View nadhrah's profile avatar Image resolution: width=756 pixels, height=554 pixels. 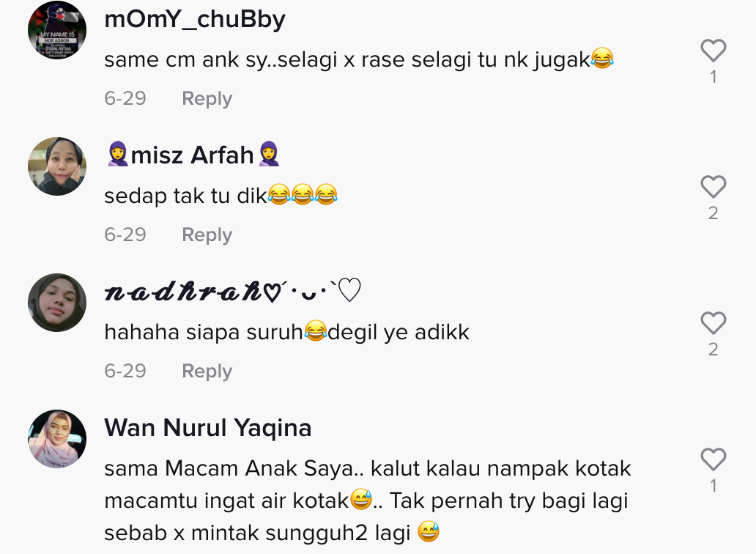click(x=57, y=303)
